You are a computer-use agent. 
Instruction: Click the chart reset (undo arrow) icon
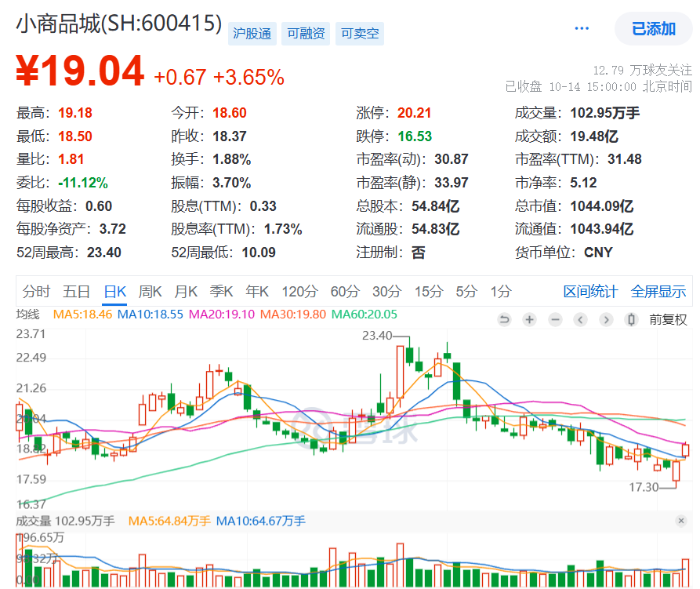click(x=505, y=320)
